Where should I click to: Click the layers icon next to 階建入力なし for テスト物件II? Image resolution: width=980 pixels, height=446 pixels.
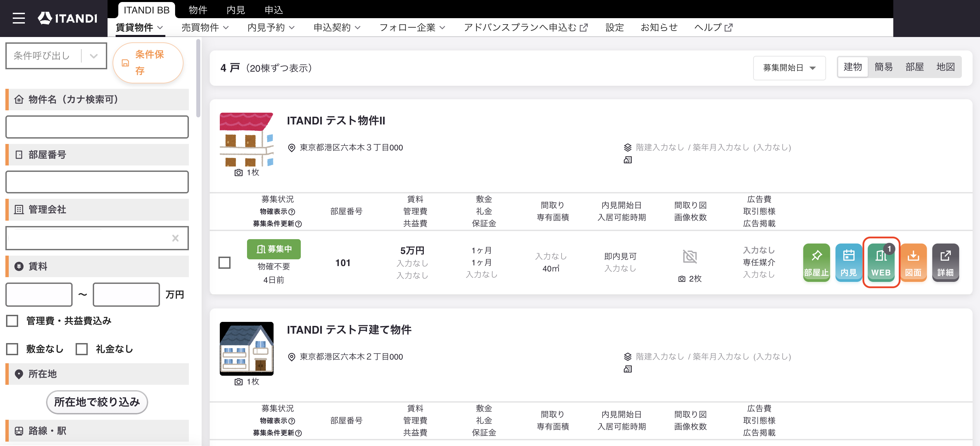[628, 147]
